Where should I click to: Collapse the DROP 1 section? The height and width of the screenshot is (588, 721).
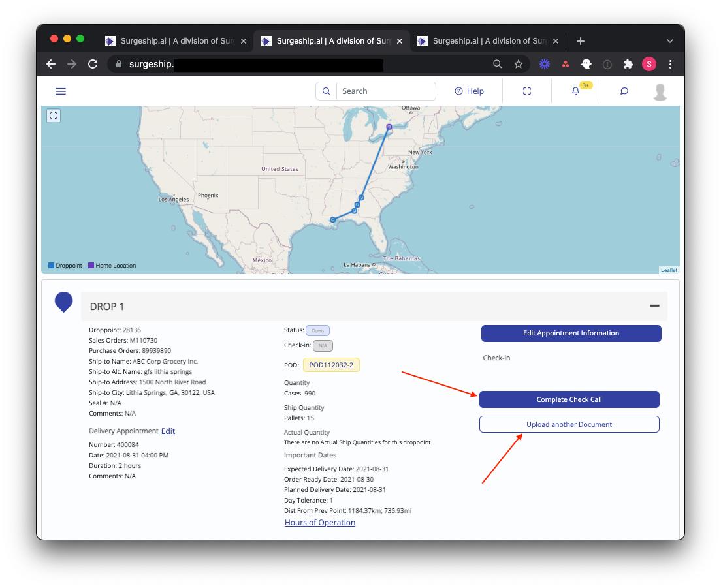655,306
